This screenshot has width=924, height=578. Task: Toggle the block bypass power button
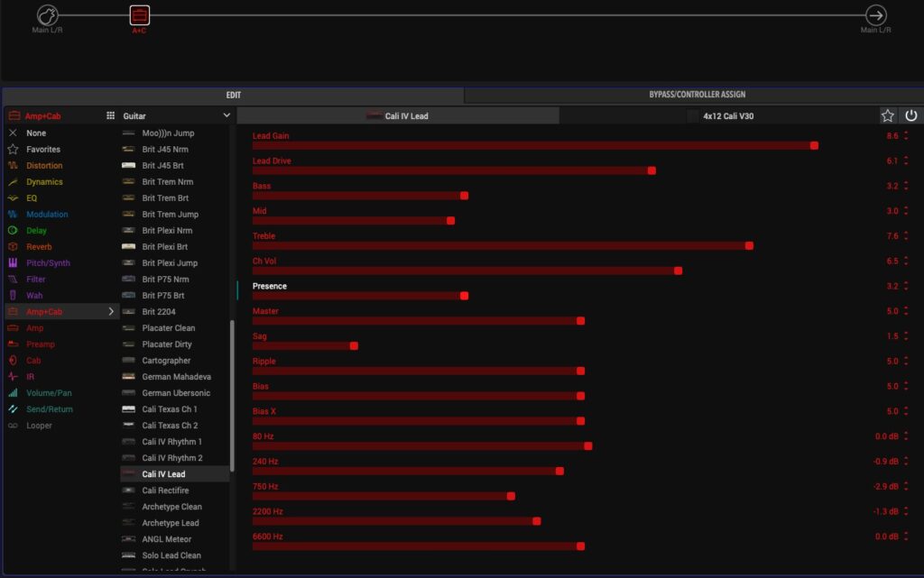pyautogui.click(x=911, y=115)
